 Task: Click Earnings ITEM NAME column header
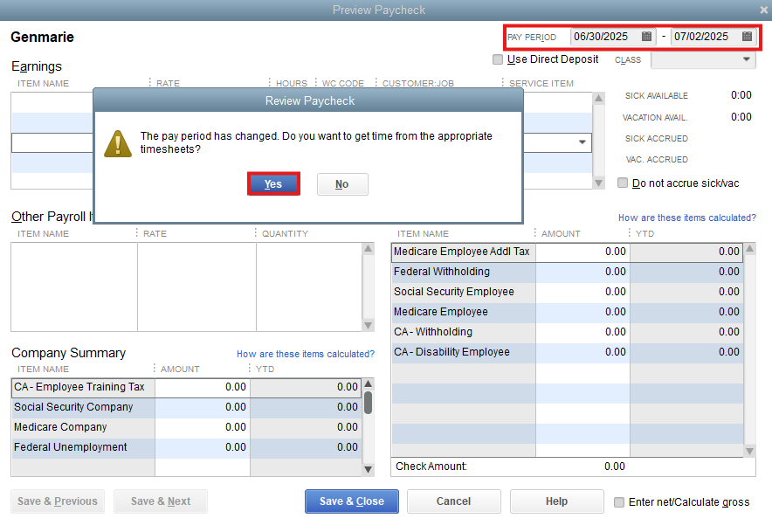click(44, 83)
